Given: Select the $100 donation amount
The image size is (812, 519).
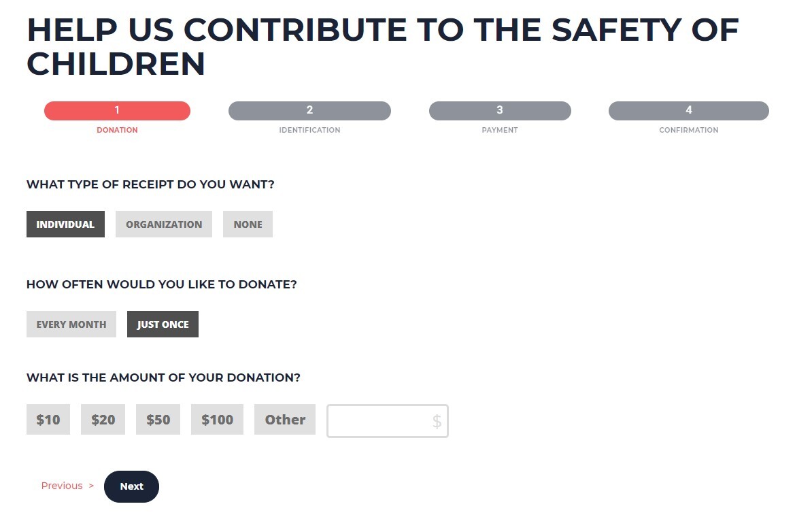Looking at the screenshot, I should click(x=217, y=420).
